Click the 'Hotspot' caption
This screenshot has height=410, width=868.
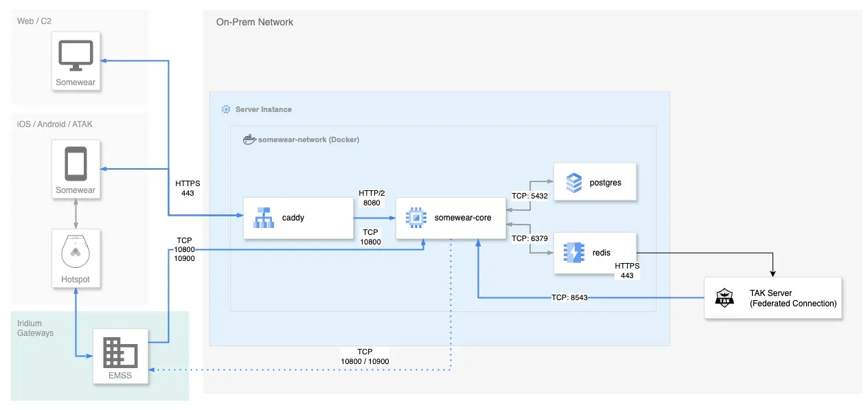click(76, 280)
